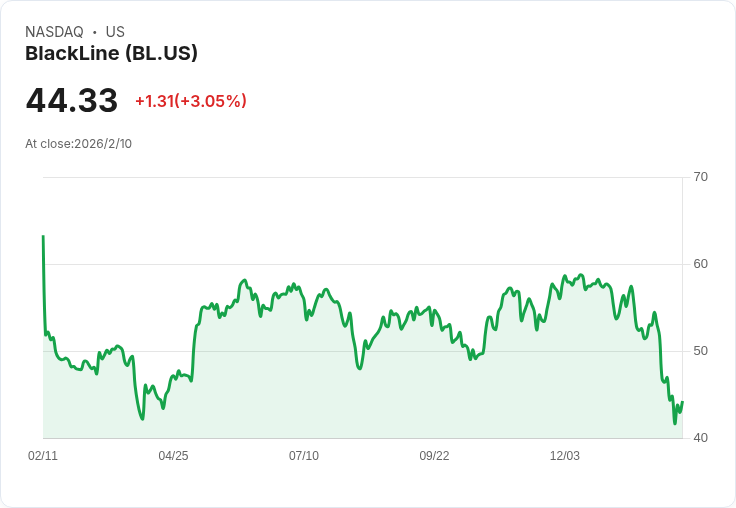The height and width of the screenshot is (508, 736).
Task: Click the 70 price axis label
Action: 700,177
